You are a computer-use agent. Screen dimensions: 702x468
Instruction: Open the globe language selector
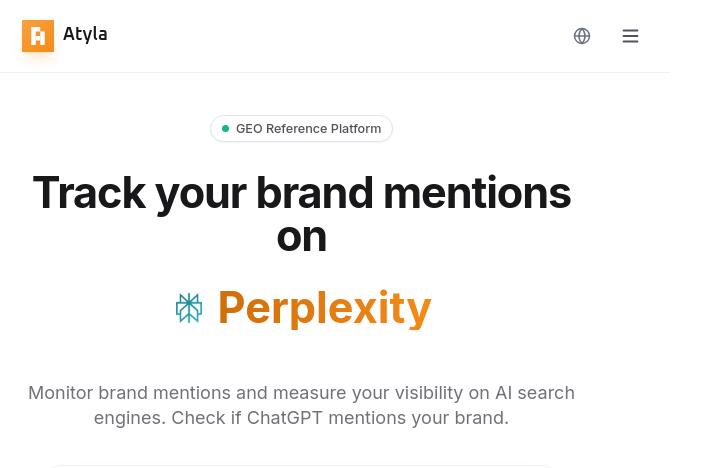click(582, 36)
